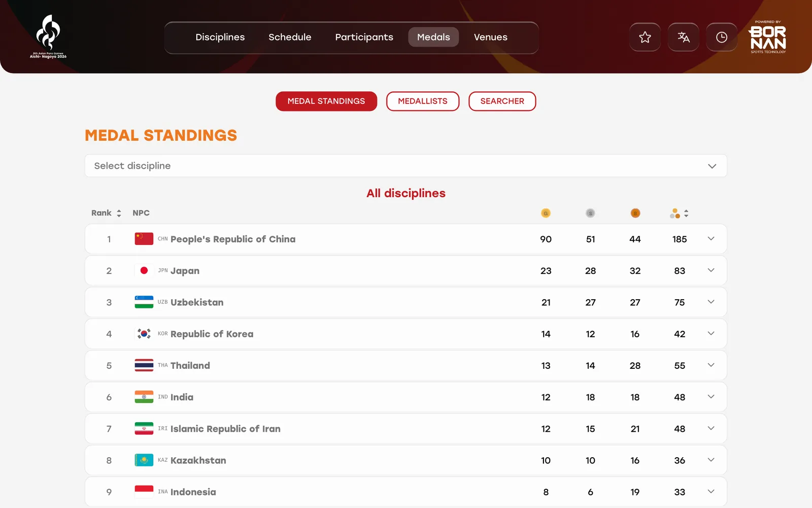Click the NPC column header
The height and width of the screenshot is (508, 812).
tap(141, 213)
